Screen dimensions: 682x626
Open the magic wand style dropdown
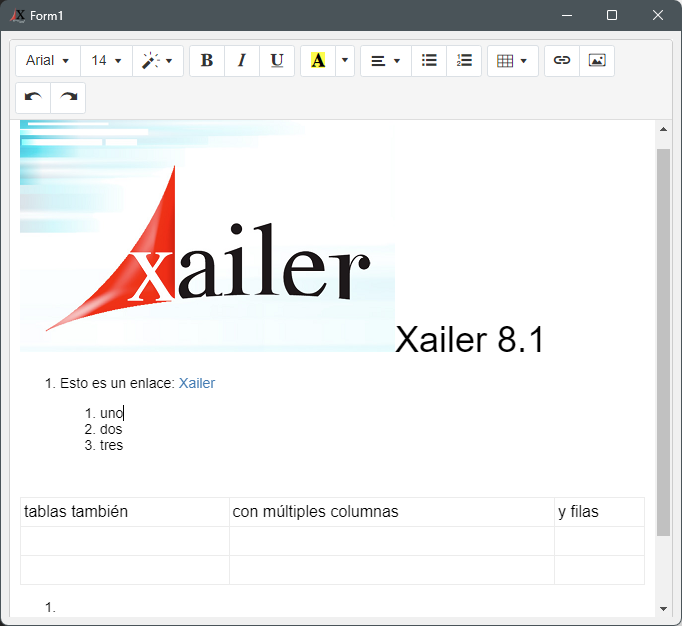point(157,60)
